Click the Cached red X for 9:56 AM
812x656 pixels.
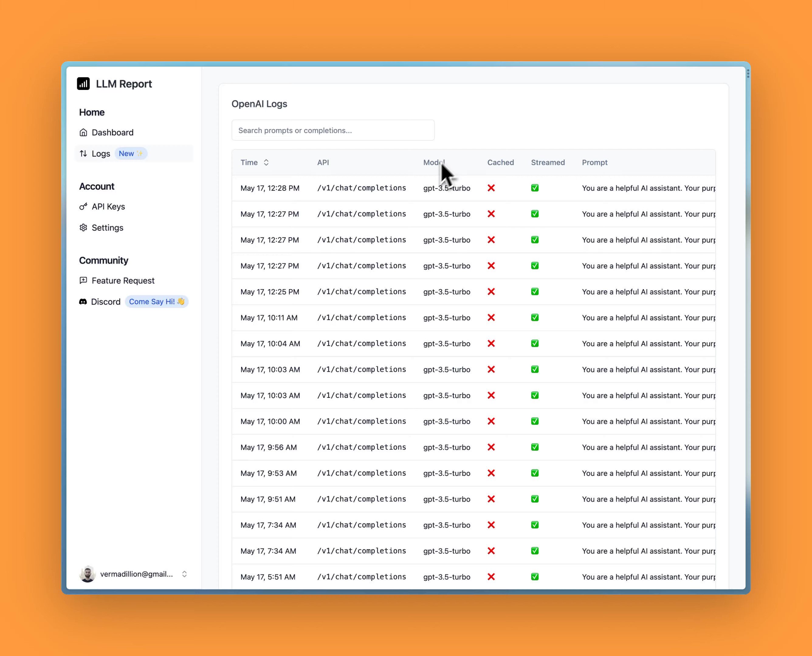[491, 447]
